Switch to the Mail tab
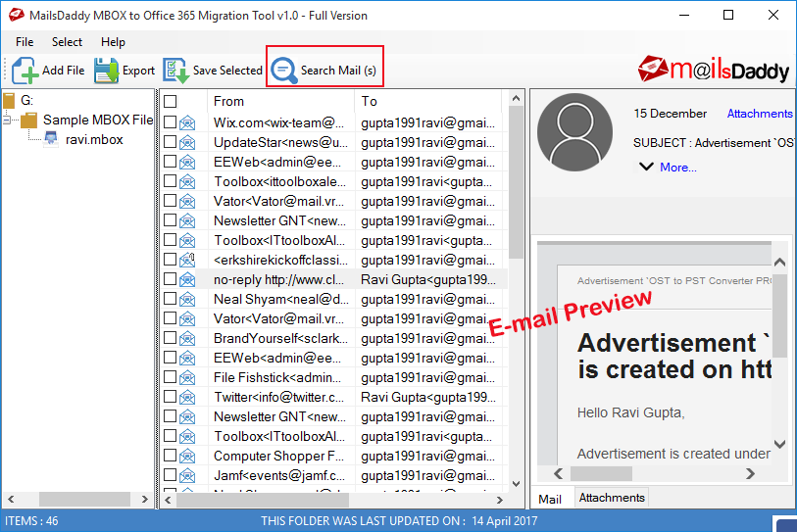The image size is (797, 532). [x=550, y=499]
